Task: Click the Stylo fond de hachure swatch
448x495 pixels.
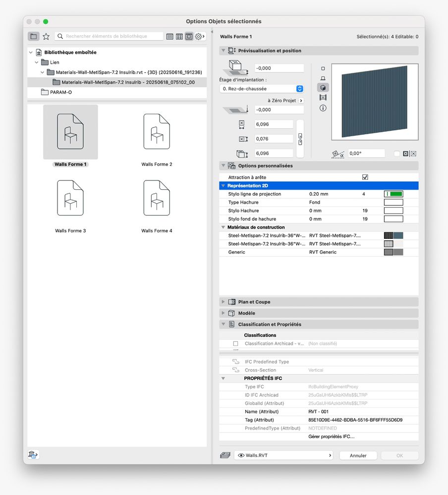Action: [393, 219]
